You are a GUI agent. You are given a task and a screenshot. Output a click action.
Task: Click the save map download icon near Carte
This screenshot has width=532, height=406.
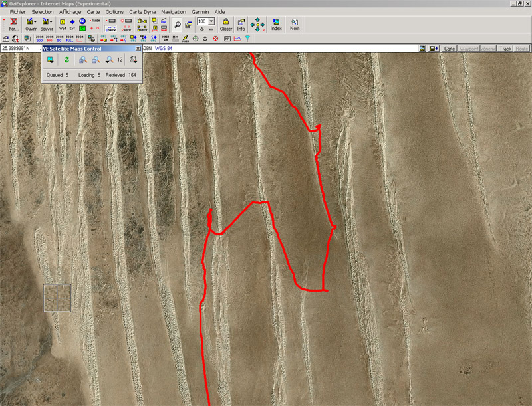point(434,49)
